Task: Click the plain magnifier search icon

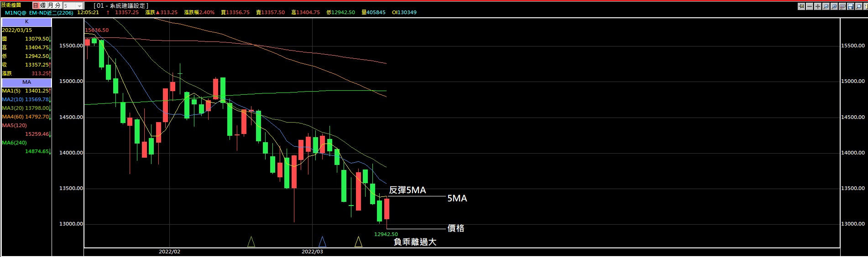Action: (859, 6)
